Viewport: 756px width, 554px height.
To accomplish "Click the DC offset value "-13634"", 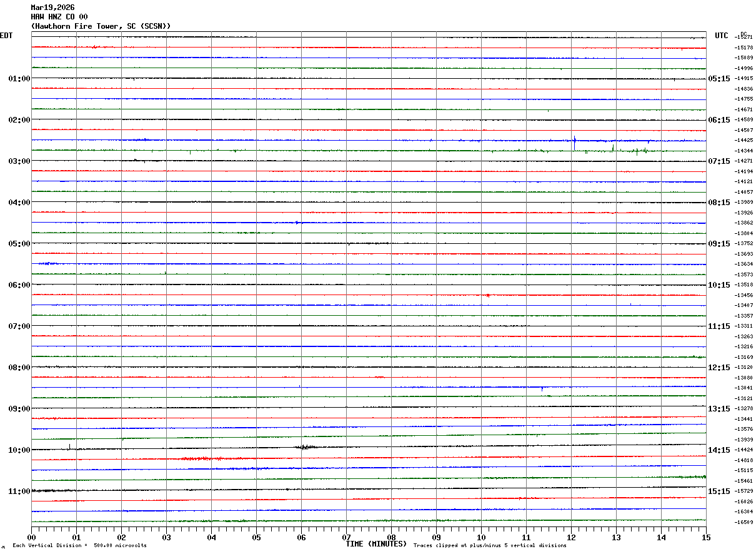I will pyautogui.click(x=744, y=264).
